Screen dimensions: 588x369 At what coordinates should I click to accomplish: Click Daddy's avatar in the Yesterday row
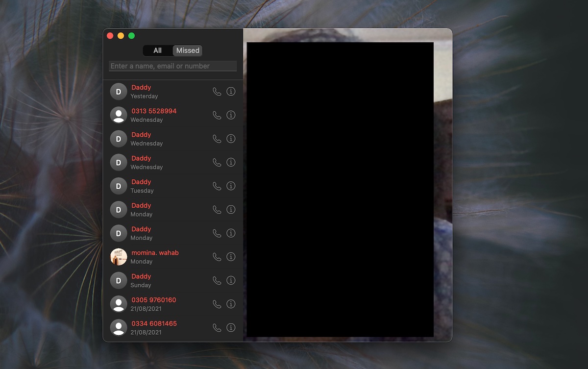(x=119, y=92)
